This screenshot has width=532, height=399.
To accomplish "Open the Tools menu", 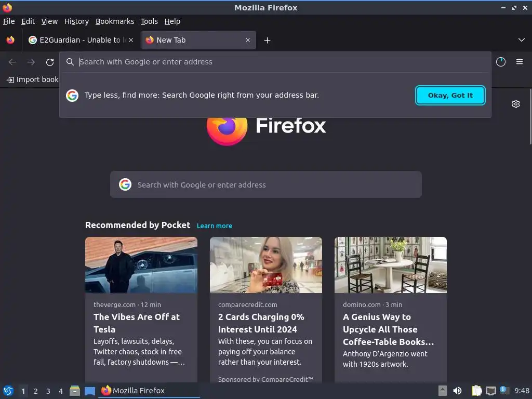I will (x=149, y=21).
